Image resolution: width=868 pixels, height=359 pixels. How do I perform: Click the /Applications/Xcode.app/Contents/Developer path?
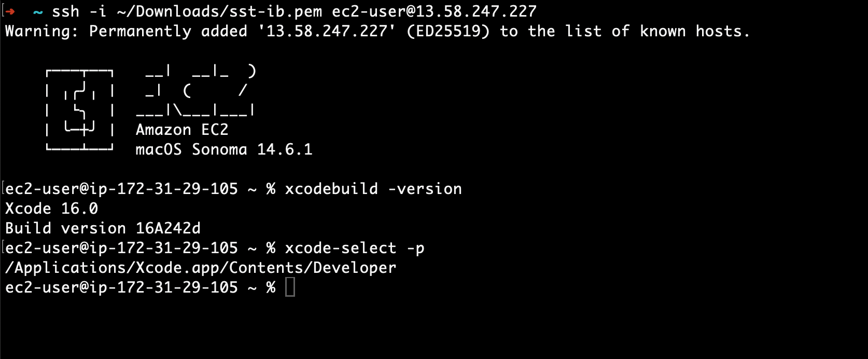click(x=201, y=268)
